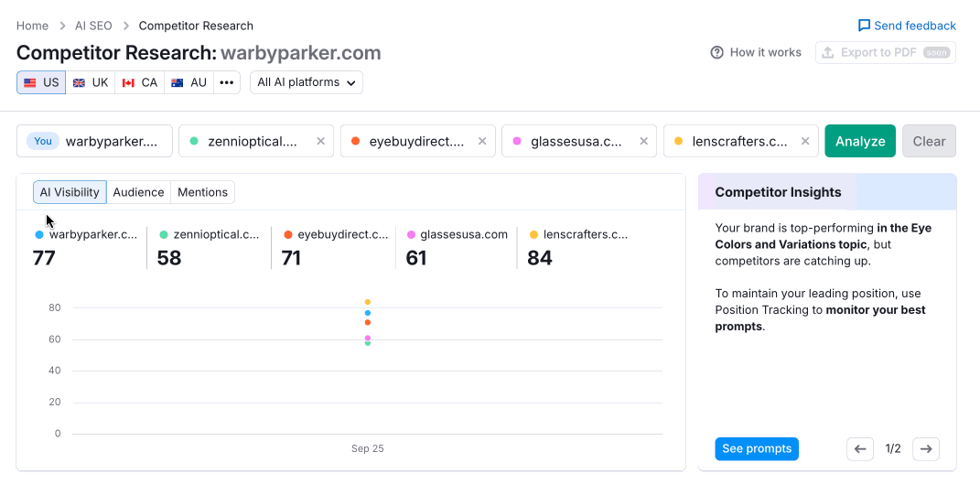The height and width of the screenshot is (484, 980).
Task: Click the Send feedback chat icon
Action: pyautogui.click(x=865, y=26)
